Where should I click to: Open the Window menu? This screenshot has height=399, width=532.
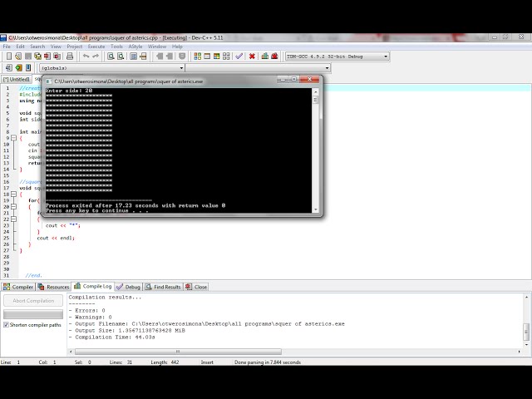point(157,47)
